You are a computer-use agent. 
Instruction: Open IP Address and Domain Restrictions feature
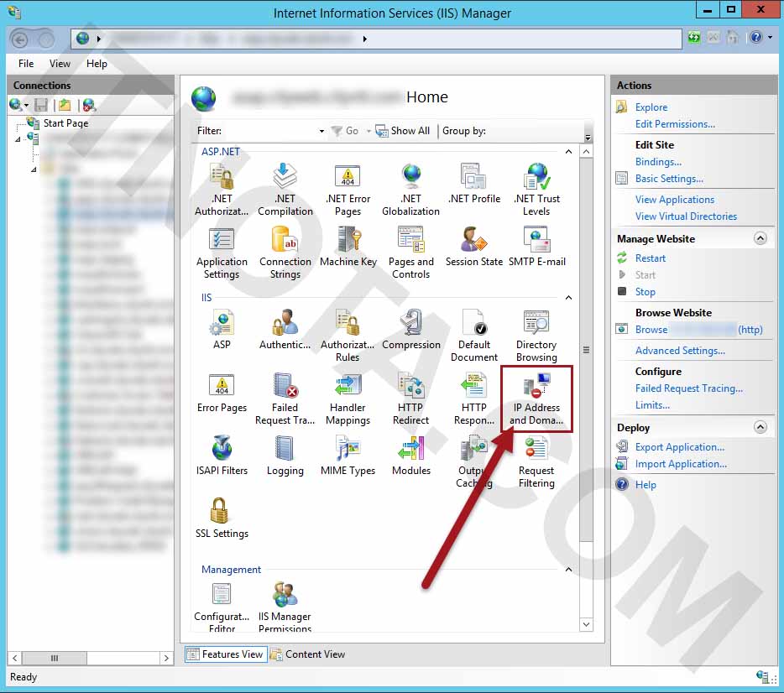tap(536, 394)
